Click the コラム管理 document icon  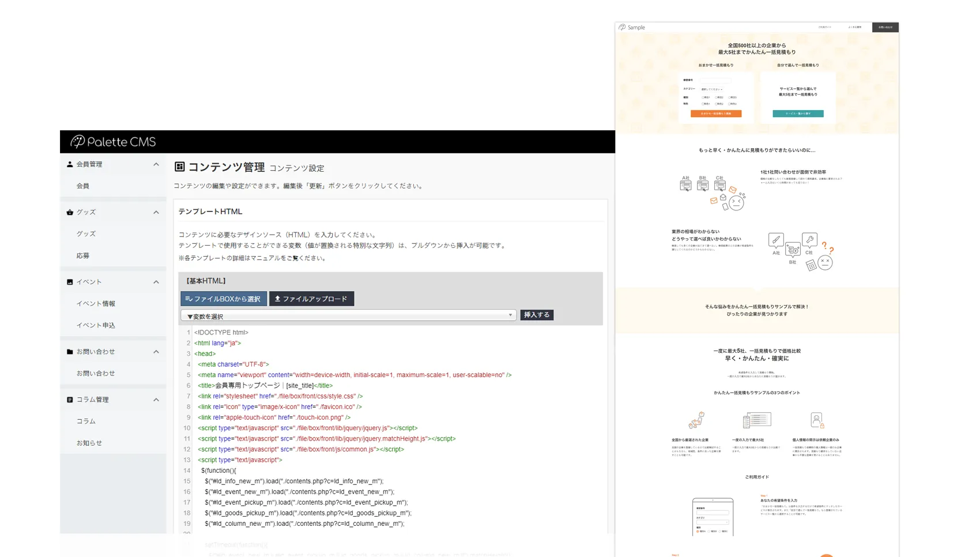pyautogui.click(x=69, y=399)
